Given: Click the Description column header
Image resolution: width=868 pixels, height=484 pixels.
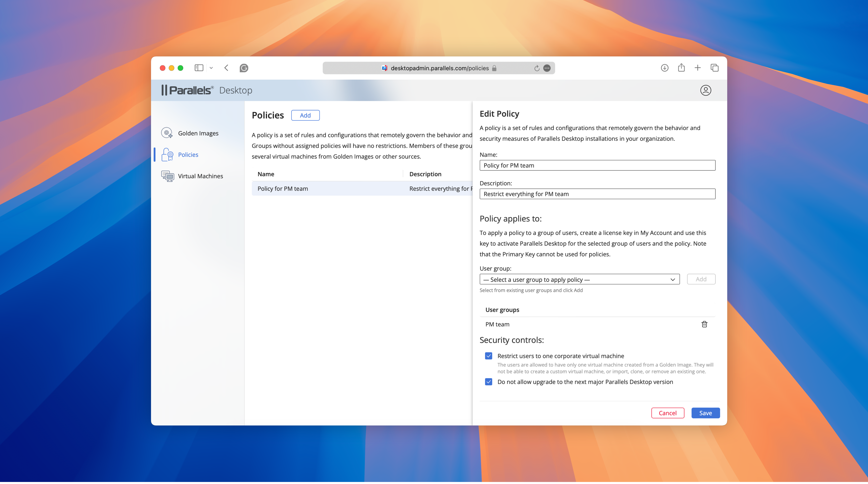Looking at the screenshot, I should click(425, 174).
